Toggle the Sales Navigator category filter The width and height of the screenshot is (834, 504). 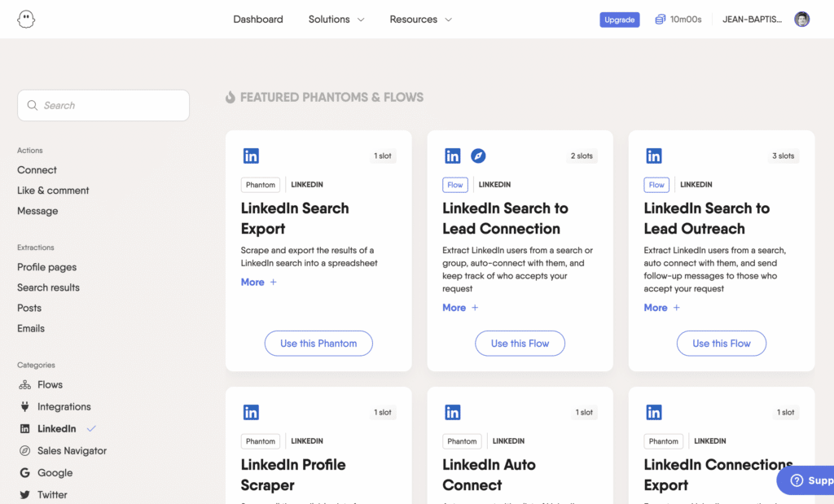tap(63, 451)
